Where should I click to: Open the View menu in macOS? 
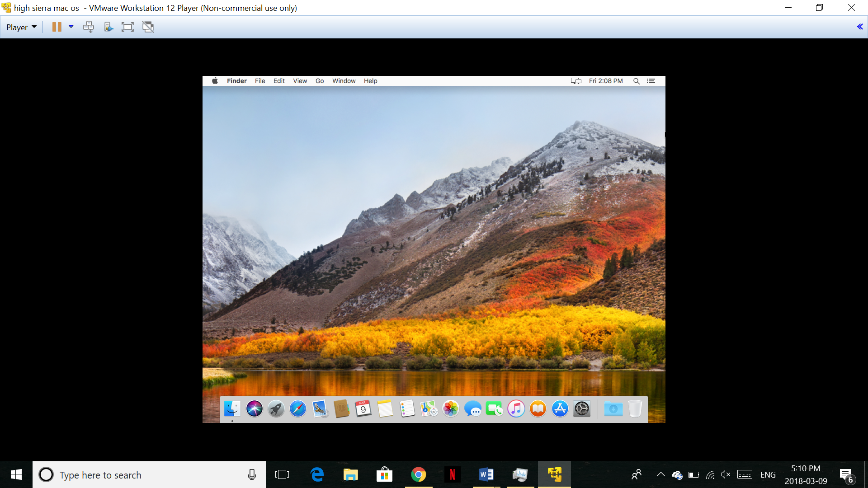point(300,81)
